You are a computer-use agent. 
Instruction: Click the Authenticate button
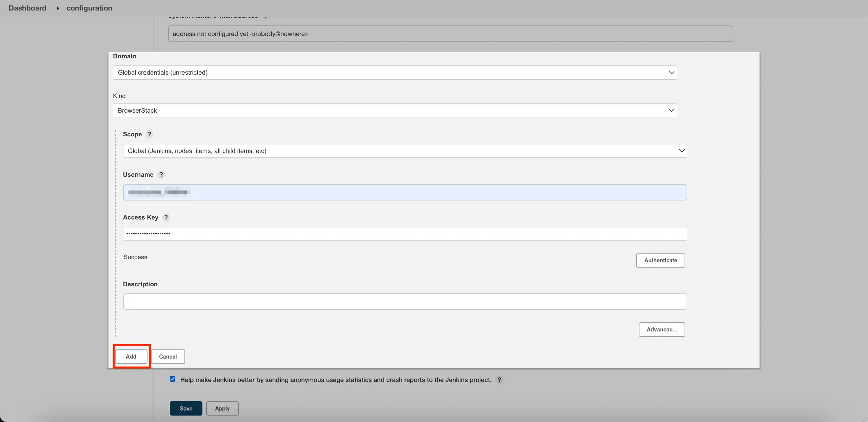[x=660, y=260]
